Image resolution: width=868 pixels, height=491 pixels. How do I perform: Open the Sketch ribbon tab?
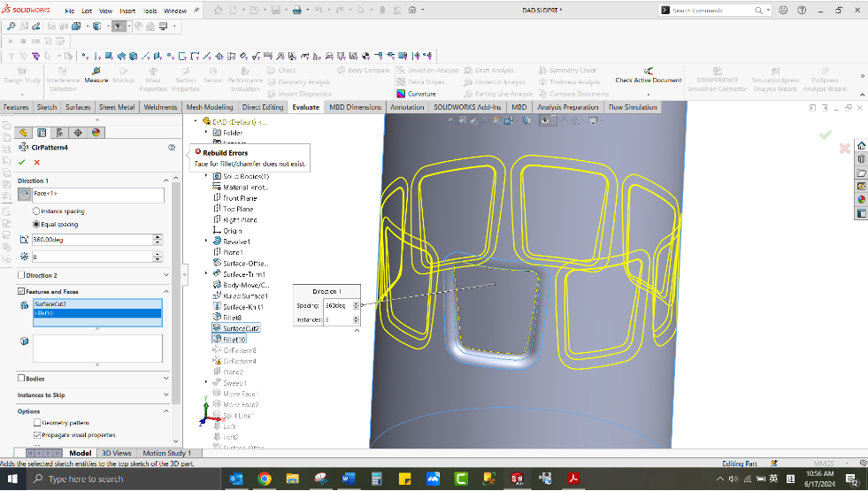click(x=47, y=107)
